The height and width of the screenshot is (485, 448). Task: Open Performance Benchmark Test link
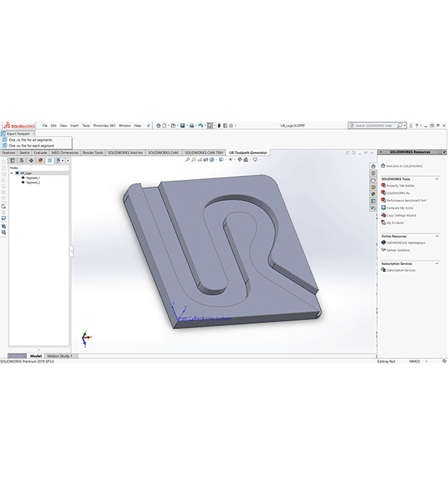pyautogui.click(x=406, y=201)
